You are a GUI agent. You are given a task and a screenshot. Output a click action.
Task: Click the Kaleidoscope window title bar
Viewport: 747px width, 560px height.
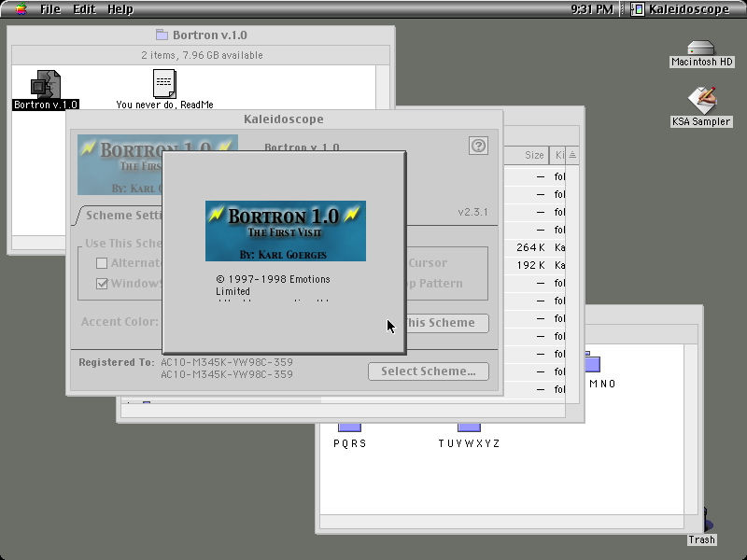[284, 119]
